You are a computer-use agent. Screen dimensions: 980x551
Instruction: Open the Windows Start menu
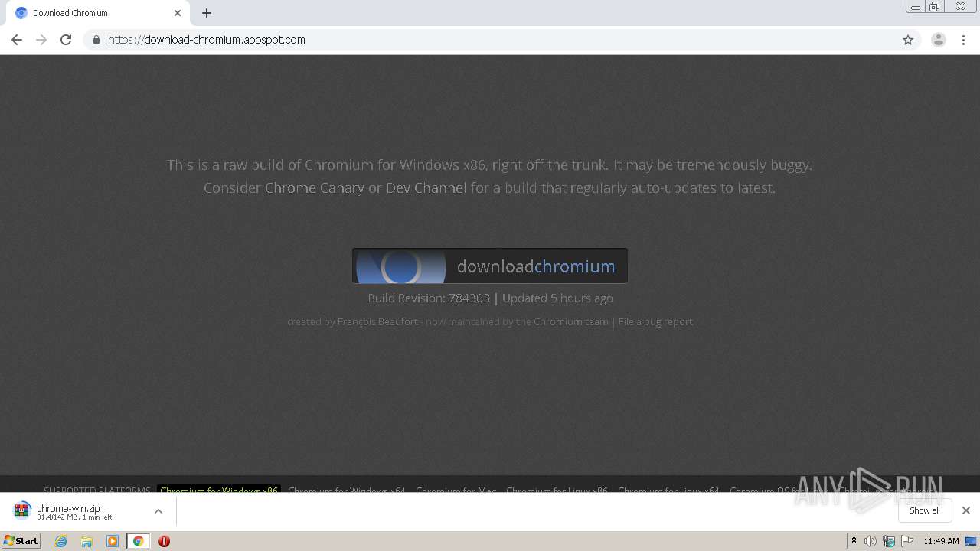(21, 541)
